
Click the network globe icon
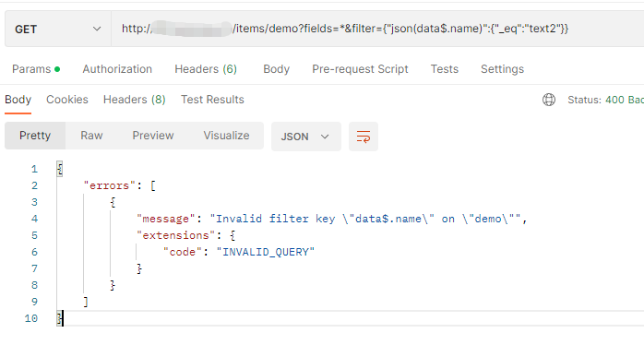coord(549,100)
